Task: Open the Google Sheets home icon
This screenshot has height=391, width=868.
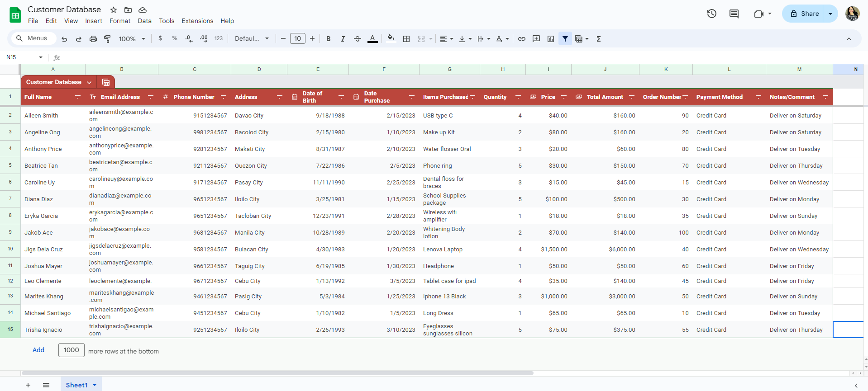Action: pos(15,15)
